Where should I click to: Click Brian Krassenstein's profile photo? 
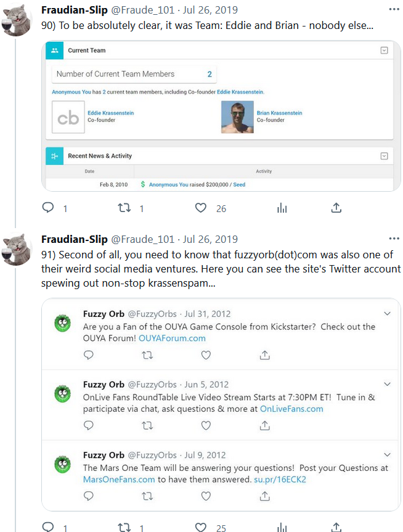click(237, 117)
